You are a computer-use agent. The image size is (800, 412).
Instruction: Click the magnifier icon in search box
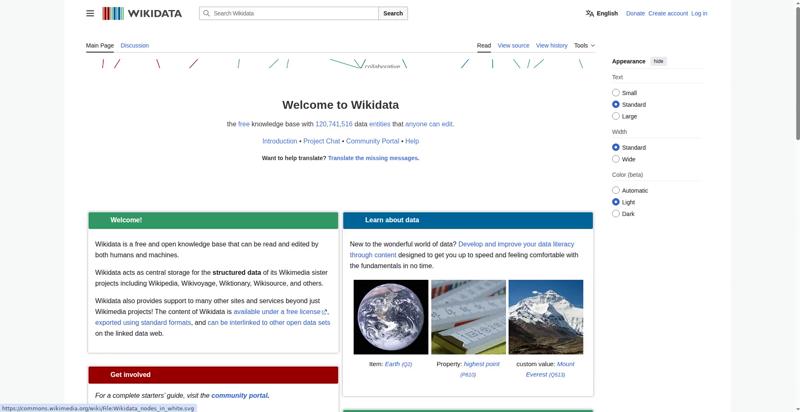206,13
